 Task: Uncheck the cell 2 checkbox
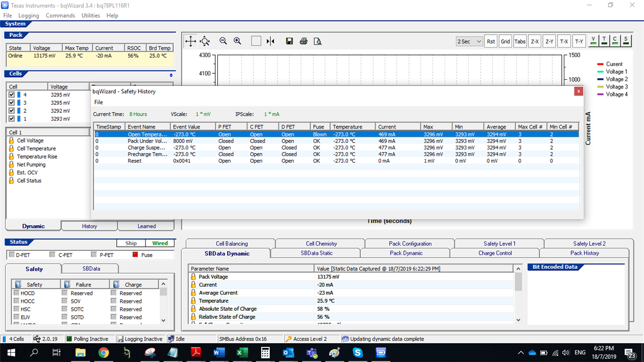tap(12, 111)
